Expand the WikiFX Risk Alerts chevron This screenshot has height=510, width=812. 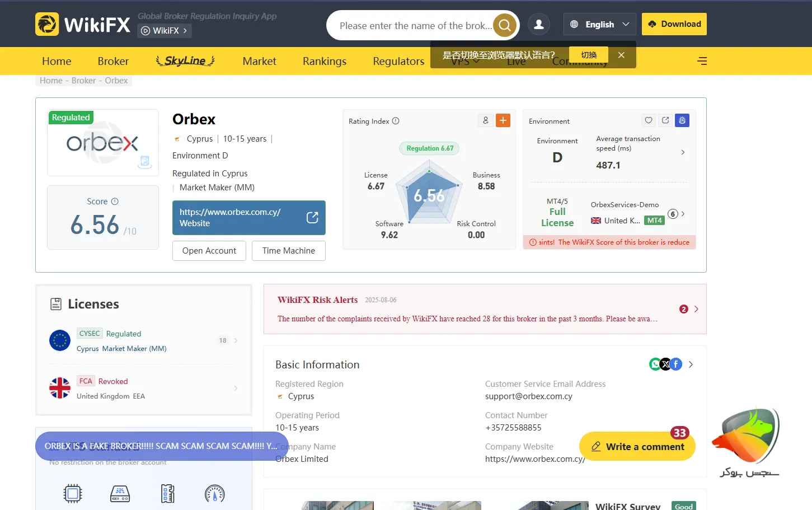[x=696, y=309]
